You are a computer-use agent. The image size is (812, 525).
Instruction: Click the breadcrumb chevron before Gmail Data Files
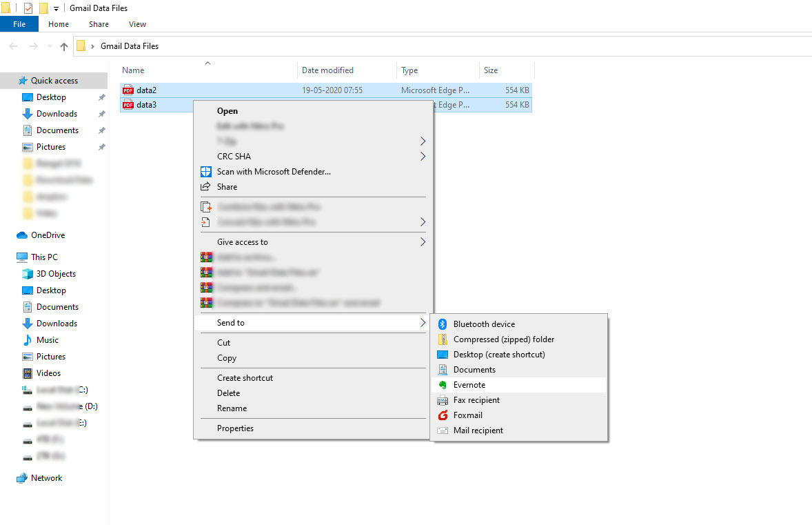[x=92, y=46]
